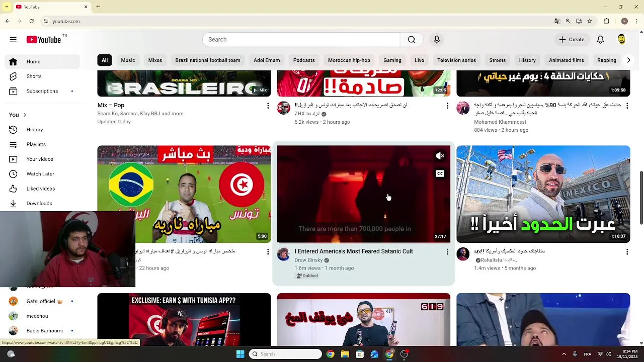Open the Rahalista channel avatar

point(463,254)
